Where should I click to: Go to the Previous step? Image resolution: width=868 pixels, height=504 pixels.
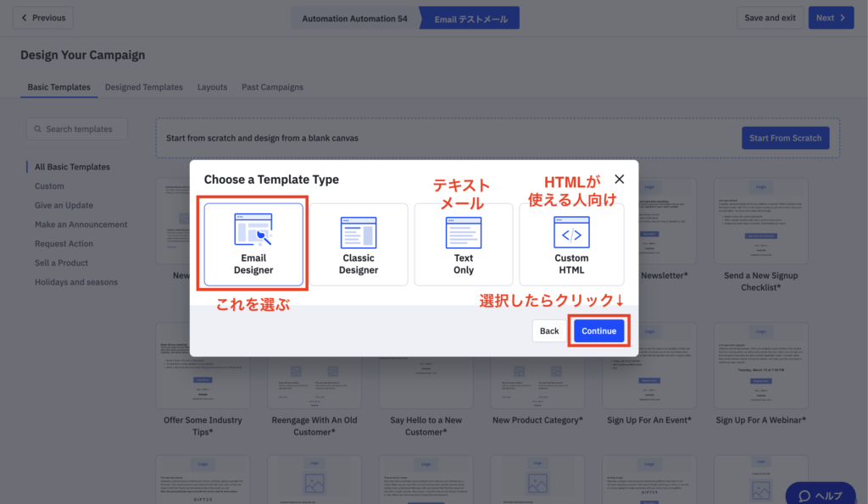click(x=43, y=18)
